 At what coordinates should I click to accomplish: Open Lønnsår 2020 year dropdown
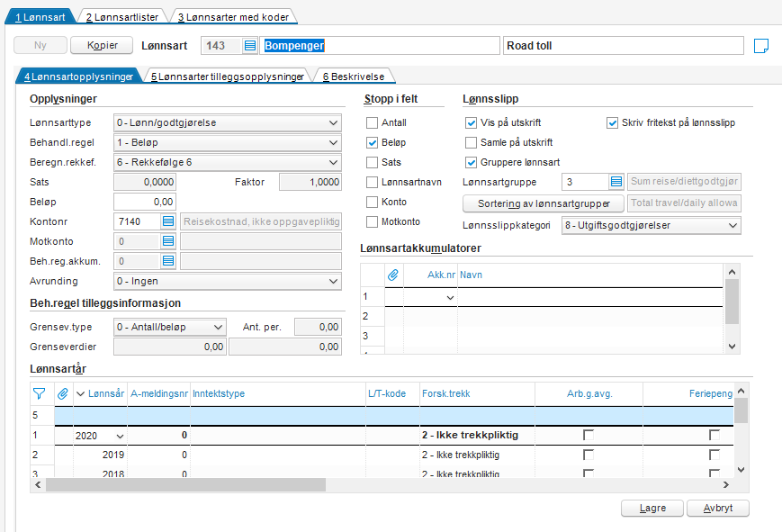[120, 436]
